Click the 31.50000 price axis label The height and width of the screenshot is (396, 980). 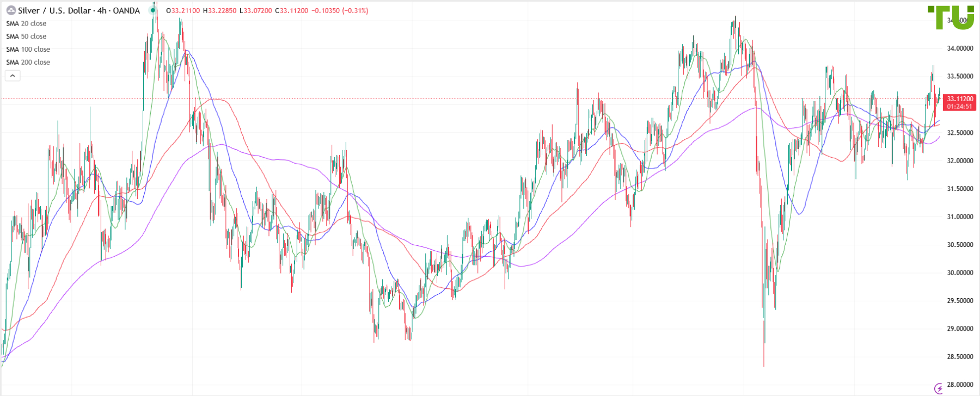(960, 189)
